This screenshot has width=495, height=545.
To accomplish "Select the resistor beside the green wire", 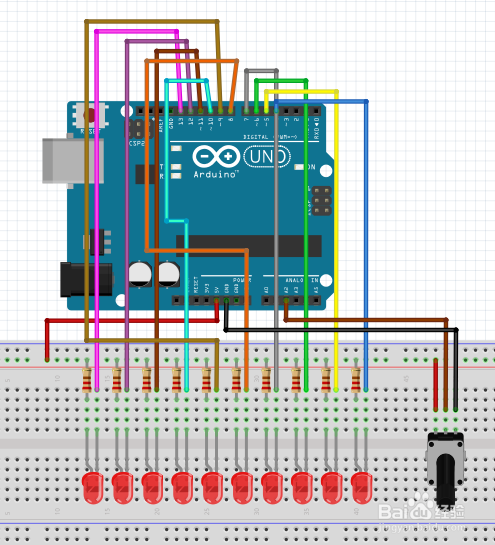I will (x=296, y=380).
